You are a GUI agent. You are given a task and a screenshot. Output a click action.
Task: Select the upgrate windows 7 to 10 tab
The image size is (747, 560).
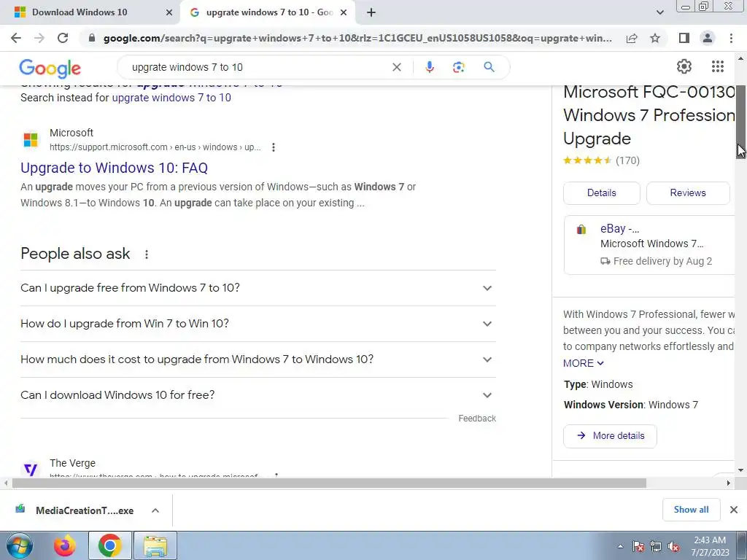pyautogui.click(x=267, y=12)
